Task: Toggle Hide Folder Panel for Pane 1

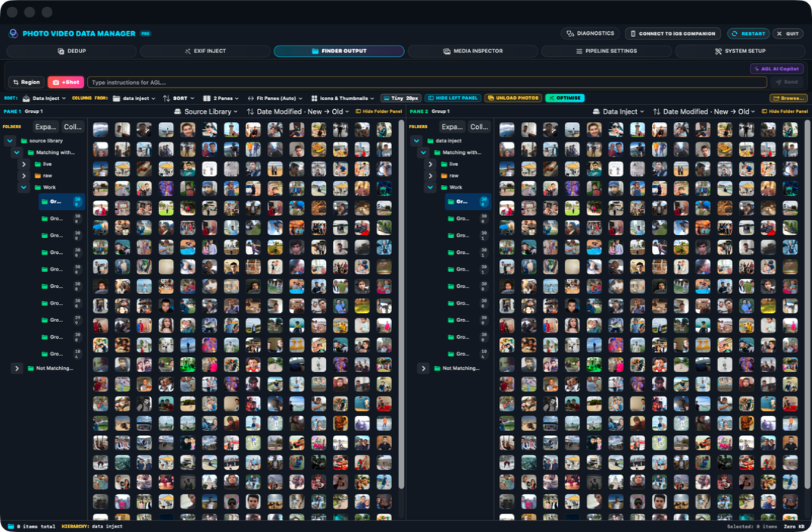Action: (x=378, y=111)
